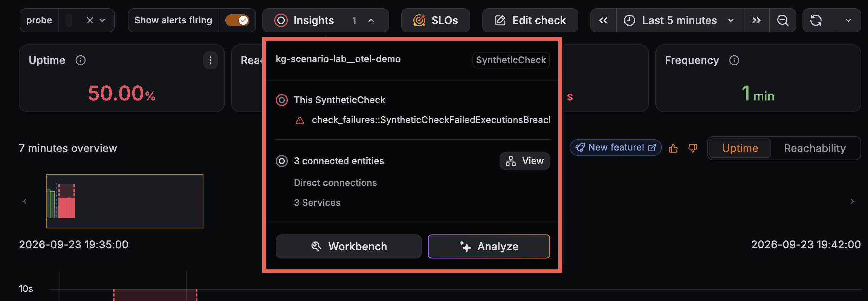Click the connected entities target icon
Screen dimensions: 868x301
282,161
